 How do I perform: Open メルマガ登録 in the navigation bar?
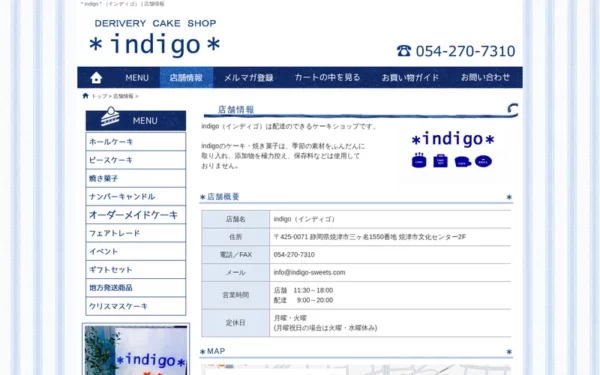coord(249,78)
